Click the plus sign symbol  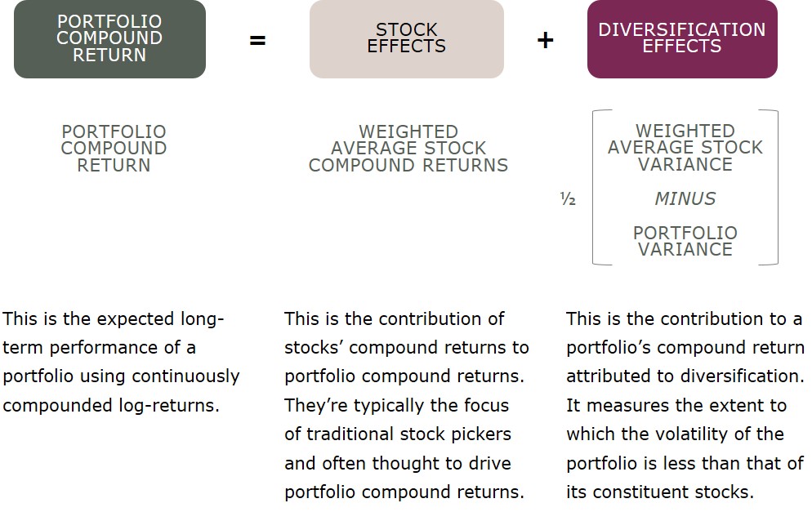[x=546, y=40]
